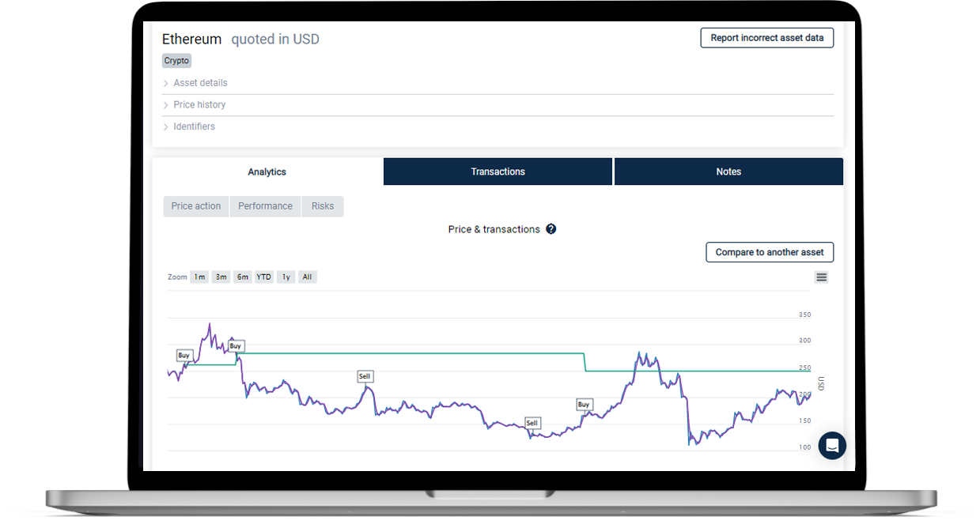Set chart zoom to 1m

pos(199,277)
